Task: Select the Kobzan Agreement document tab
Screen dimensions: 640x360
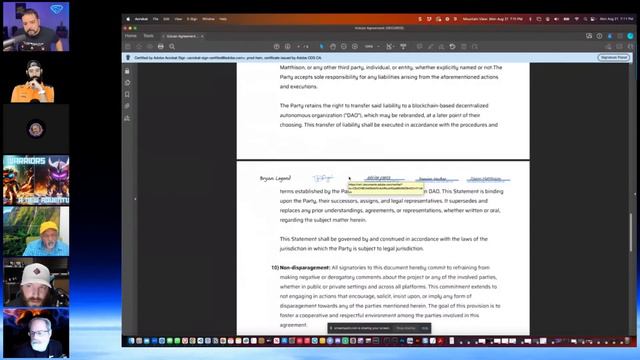Action: pyautogui.click(x=181, y=36)
